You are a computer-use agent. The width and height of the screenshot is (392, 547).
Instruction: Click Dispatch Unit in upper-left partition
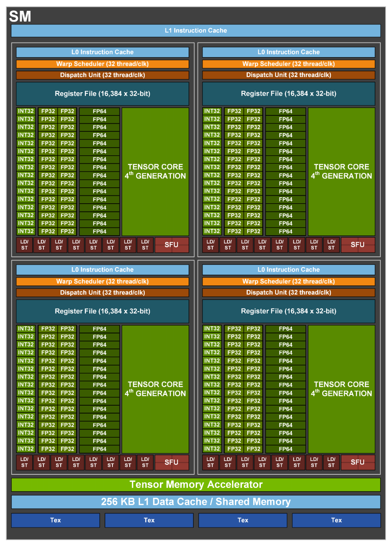coord(102,75)
